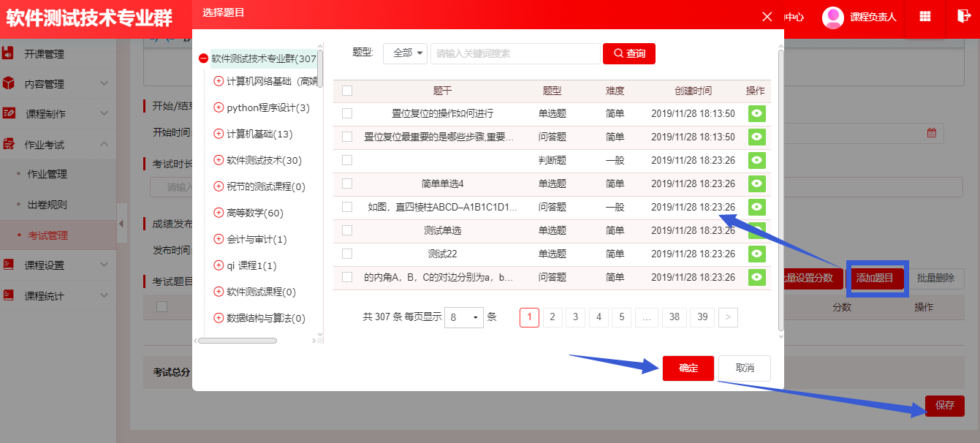
Task: Click the 查询 search button
Action: pyautogui.click(x=629, y=53)
